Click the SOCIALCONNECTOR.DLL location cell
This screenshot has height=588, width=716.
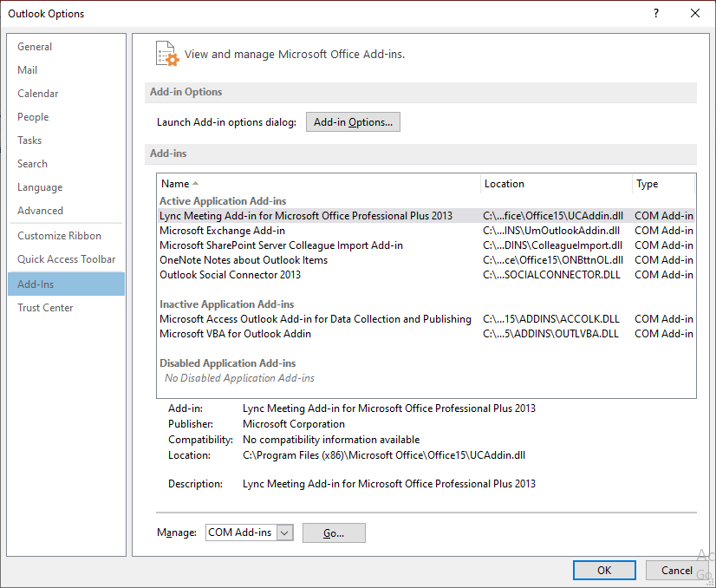[551, 275]
